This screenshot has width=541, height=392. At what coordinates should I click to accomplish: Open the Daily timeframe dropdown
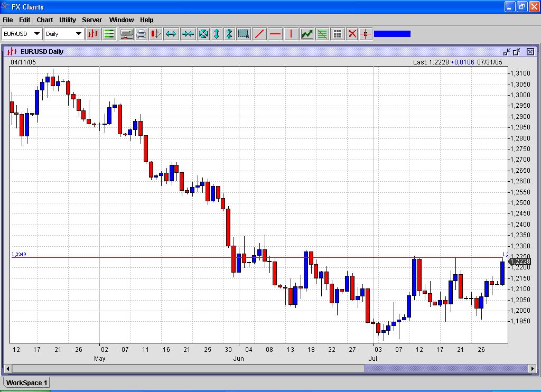coord(64,34)
